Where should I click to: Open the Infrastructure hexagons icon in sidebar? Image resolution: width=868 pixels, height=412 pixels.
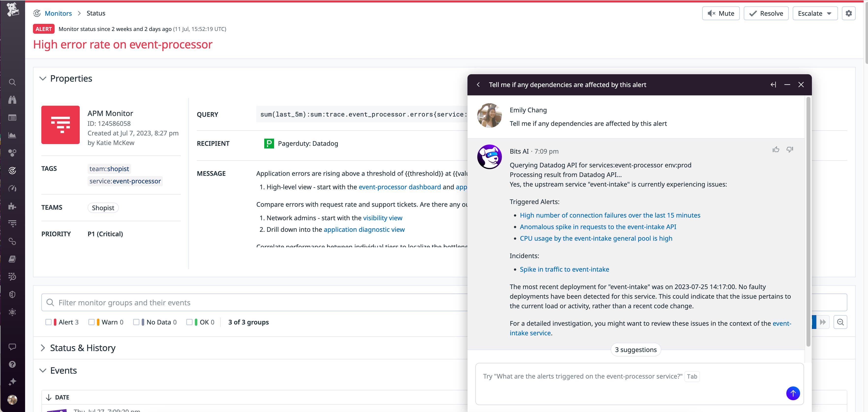click(12, 153)
